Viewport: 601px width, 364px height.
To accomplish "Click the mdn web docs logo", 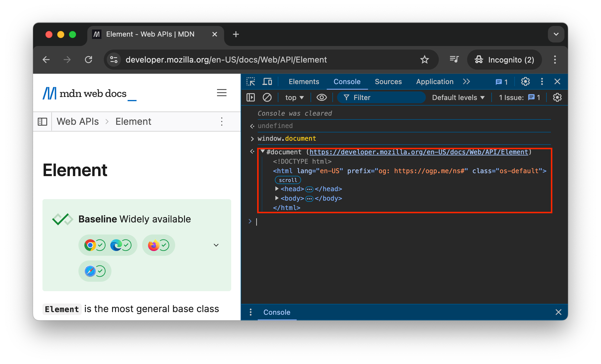I will coord(90,94).
